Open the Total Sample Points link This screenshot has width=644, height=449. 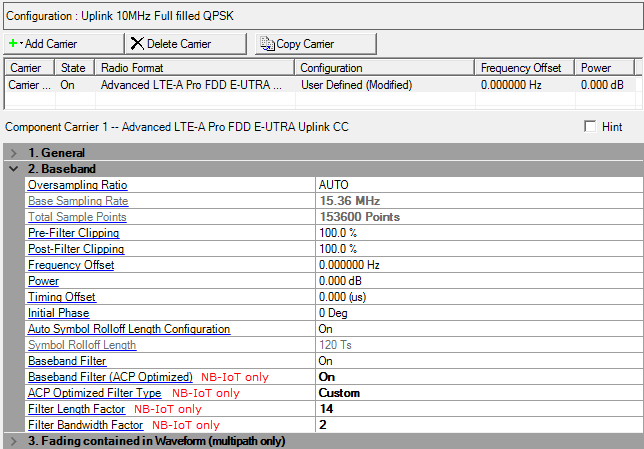[x=77, y=217]
